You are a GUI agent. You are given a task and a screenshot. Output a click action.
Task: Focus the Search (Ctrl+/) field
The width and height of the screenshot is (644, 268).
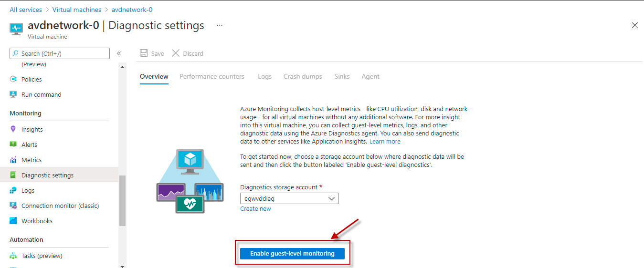(60, 53)
